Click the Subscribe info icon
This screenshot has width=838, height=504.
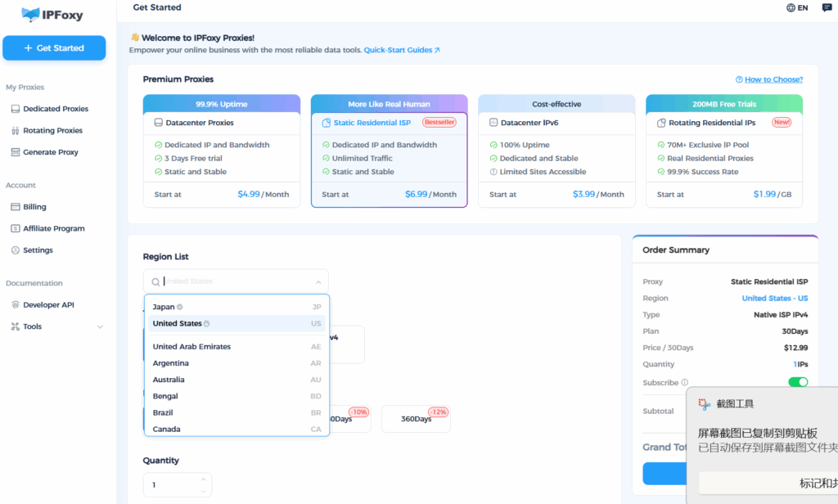685,382
